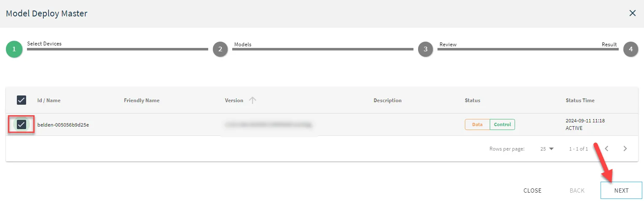Click the CLOSE button

pos(532,190)
